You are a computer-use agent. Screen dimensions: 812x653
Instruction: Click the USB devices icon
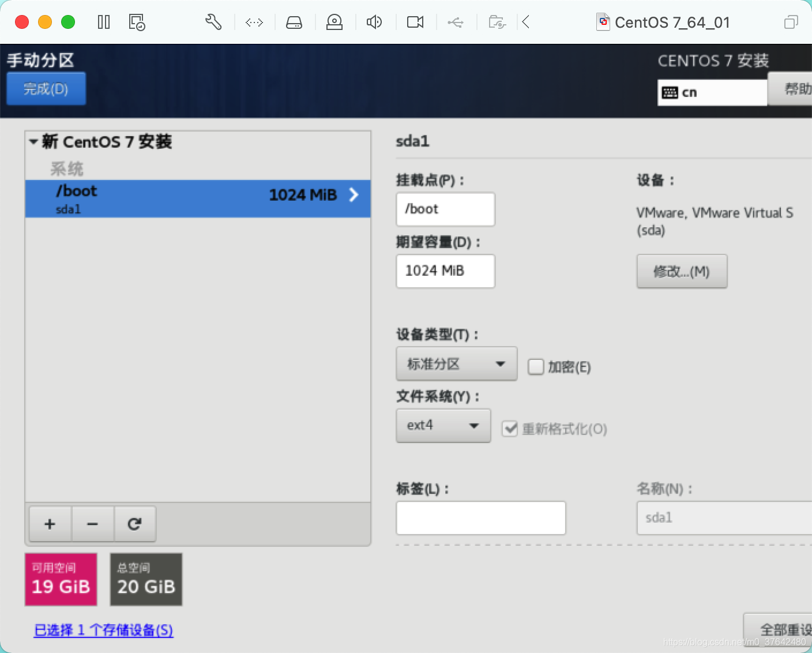[x=456, y=22]
